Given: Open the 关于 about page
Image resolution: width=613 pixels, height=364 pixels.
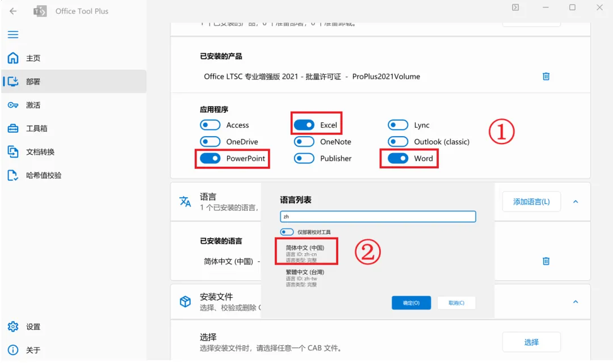Looking at the screenshot, I should [74, 350].
